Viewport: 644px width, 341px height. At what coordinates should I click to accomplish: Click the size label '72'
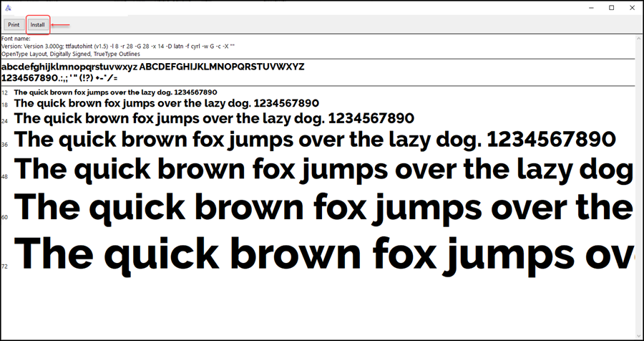pyautogui.click(x=4, y=266)
